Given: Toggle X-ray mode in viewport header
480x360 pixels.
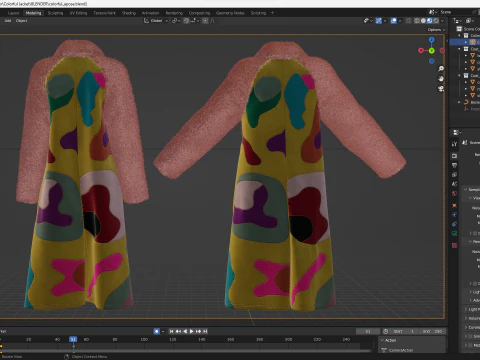Looking at the screenshot, I should [409, 21].
